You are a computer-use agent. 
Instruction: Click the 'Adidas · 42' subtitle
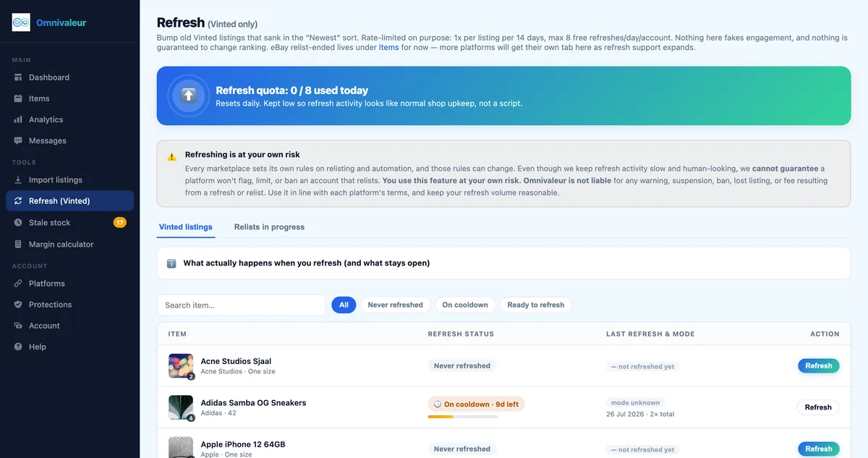(x=218, y=413)
